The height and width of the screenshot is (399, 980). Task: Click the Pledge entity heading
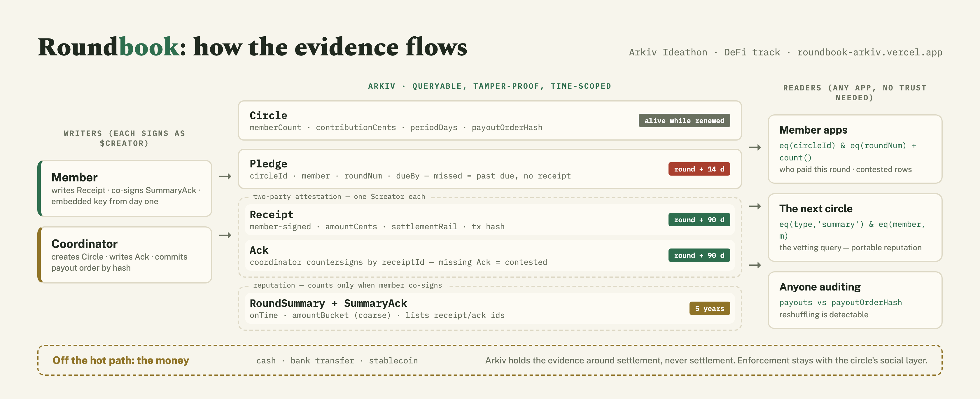click(268, 164)
